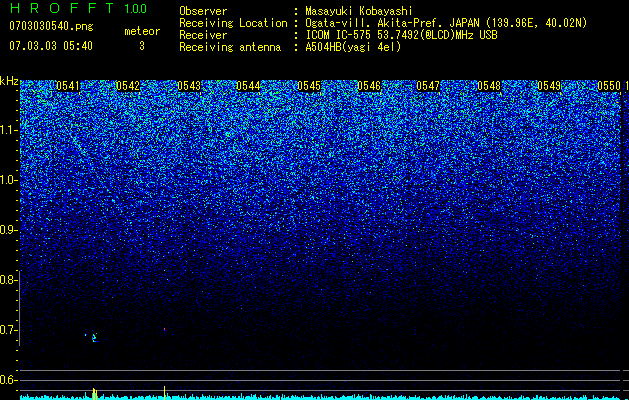Click the 0542 time marker
The image size is (629, 400).
pos(128,86)
